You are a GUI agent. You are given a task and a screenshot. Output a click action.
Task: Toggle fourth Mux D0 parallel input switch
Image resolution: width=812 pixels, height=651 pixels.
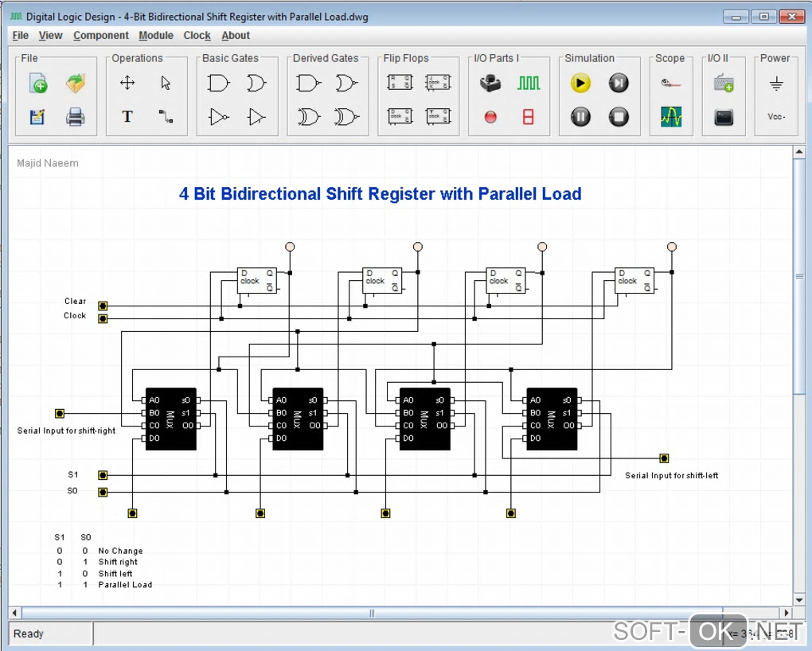click(510, 513)
